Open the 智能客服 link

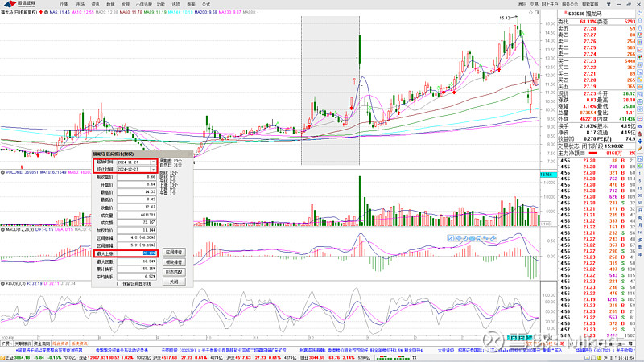pyautogui.click(x=590, y=4)
